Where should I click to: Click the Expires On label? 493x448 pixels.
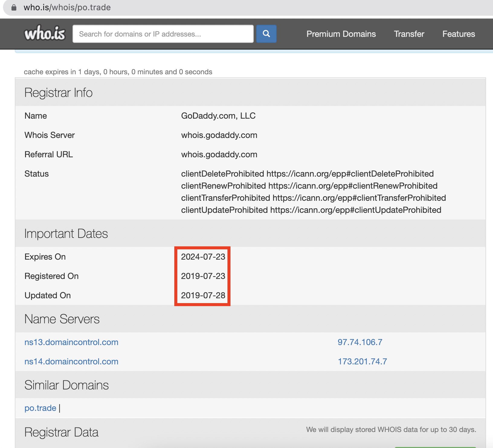[x=45, y=257]
